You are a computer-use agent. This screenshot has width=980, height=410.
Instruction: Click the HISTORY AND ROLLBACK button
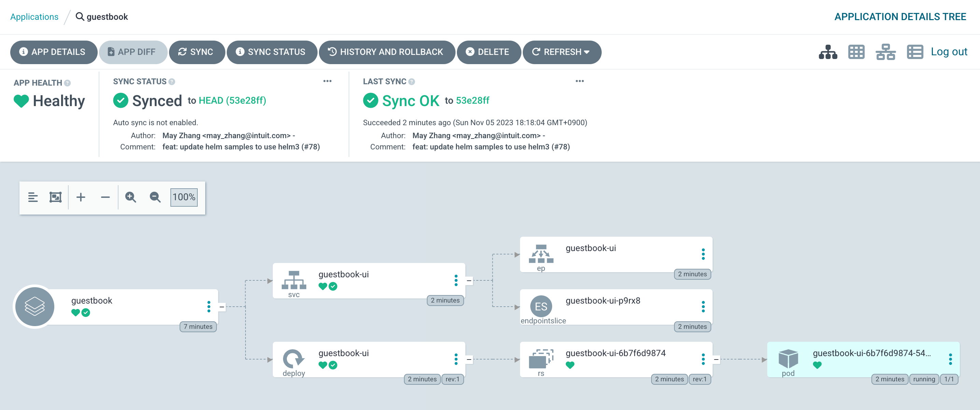[x=387, y=52]
